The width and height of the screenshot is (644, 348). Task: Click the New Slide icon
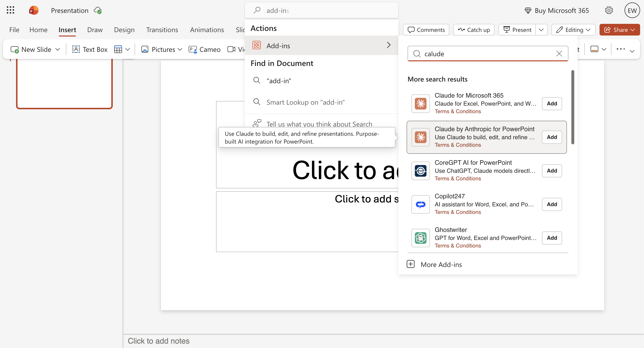point(15,49)
